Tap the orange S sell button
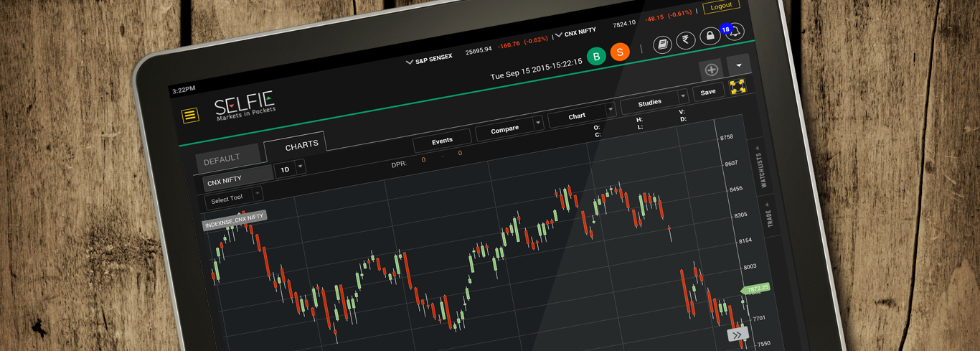 click(x=620, y=52)
